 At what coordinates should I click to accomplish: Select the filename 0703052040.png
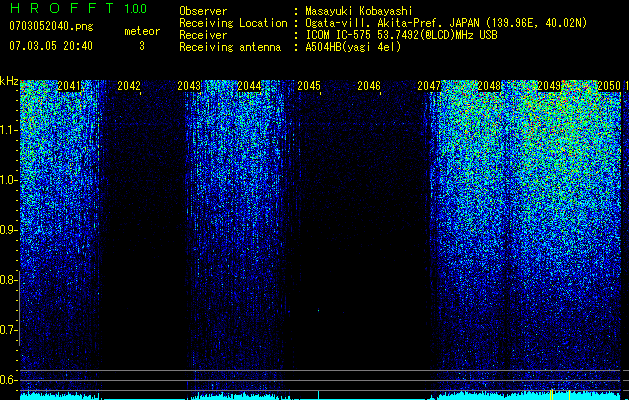point(51,26)
